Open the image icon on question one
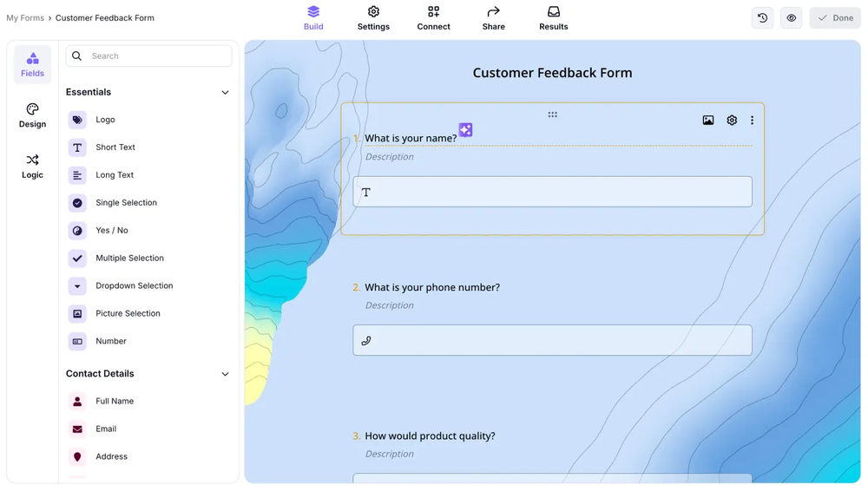Screen dimensions: 868x491 [x=708, y=121]
